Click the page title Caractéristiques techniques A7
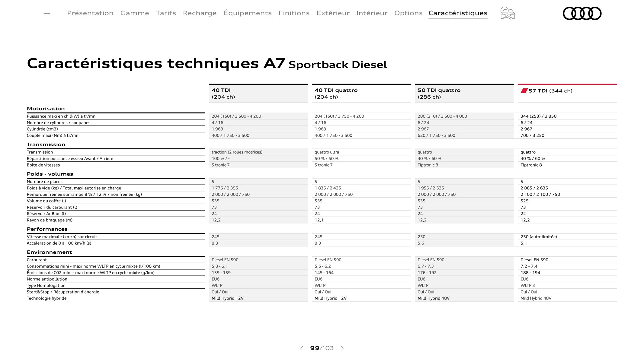 pos(156,64)
